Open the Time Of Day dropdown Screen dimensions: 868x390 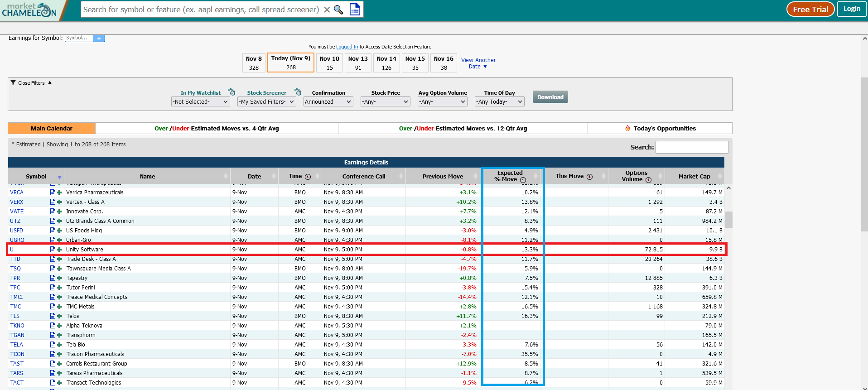coord(500,102)
